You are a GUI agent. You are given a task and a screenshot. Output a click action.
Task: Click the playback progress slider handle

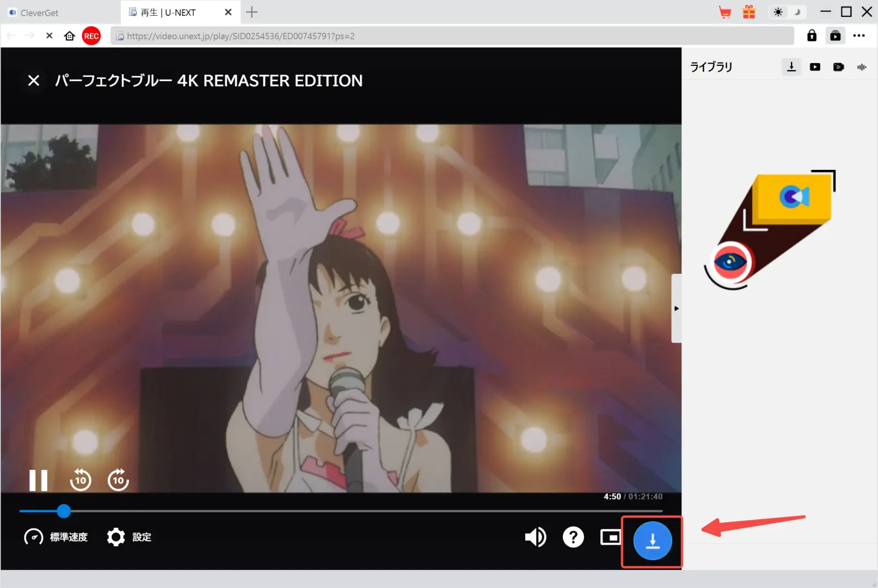click(x=64, y=511)
